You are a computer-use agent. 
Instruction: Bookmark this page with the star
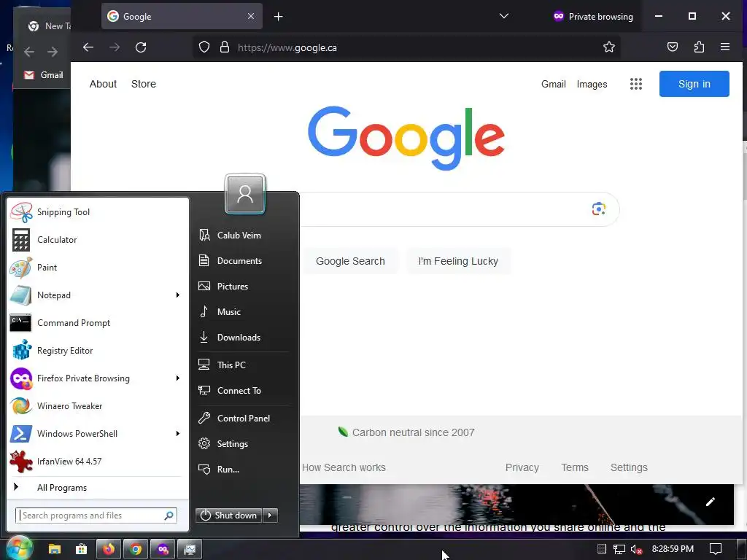(x=609, y=47)
